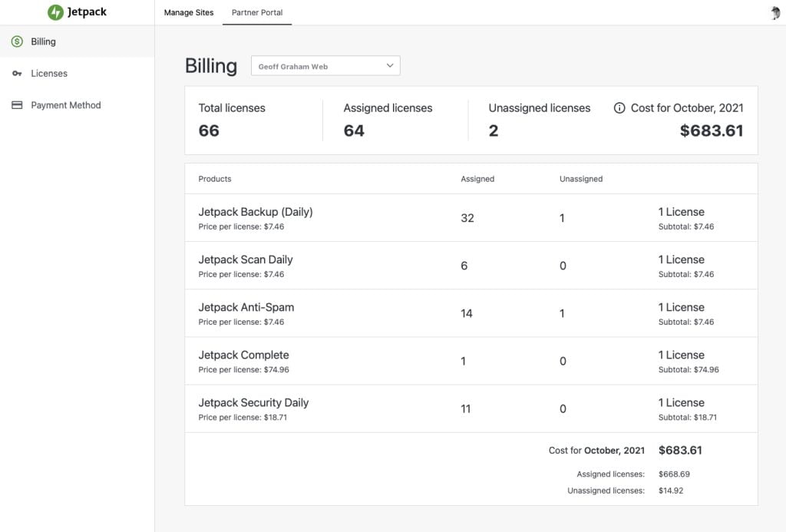Click the Jetpack Scan Daily product row
The image size is (786, 532).
[471, 266]
